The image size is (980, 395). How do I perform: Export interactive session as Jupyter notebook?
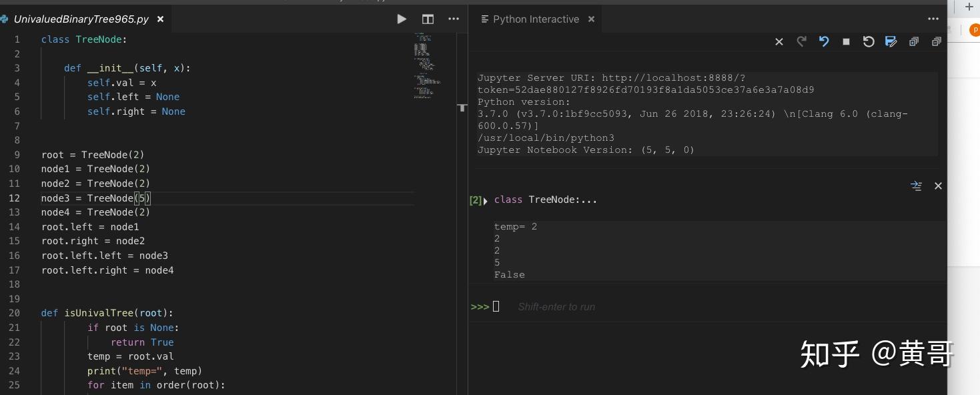click(891, 41)
